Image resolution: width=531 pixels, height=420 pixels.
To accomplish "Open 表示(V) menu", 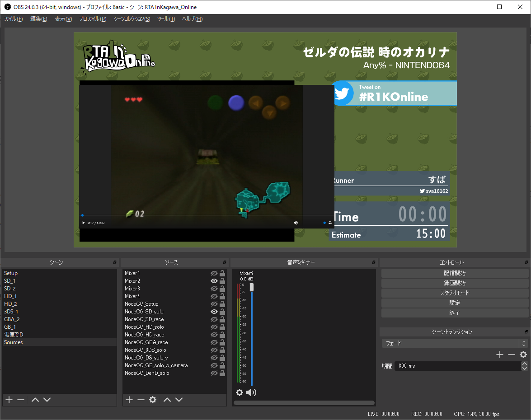I will coord(63,19).
